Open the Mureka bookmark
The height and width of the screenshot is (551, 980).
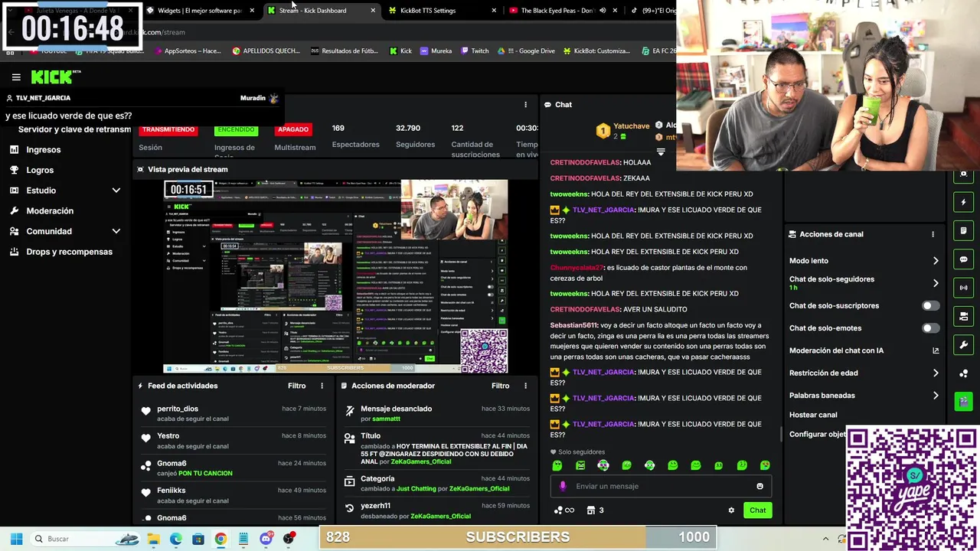(x=436, y=51)
